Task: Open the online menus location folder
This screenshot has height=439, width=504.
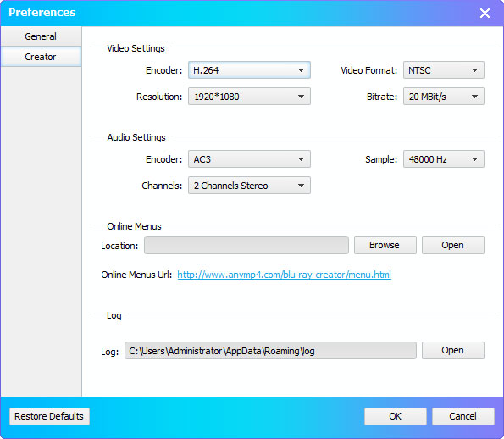Action: coord(453,246)
